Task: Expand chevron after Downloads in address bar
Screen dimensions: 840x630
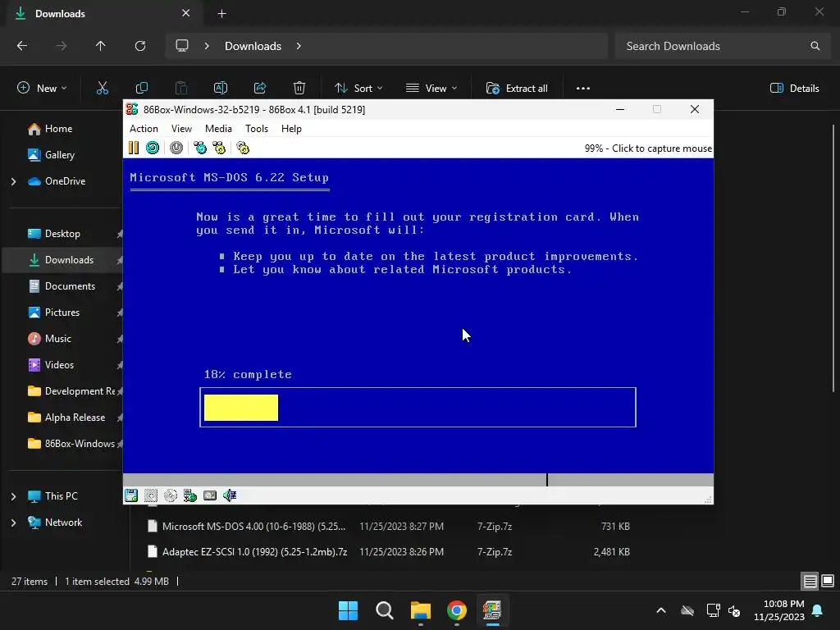Action: [x=299, y=46]
